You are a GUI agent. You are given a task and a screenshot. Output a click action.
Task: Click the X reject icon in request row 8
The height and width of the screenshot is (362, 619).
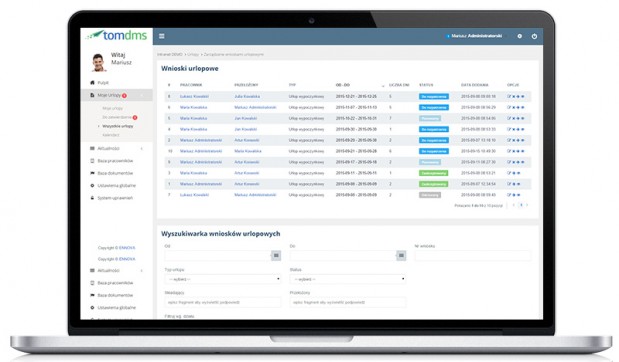[514, 96]
